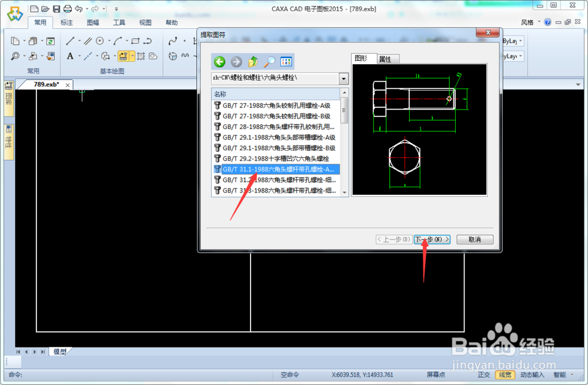This screenshot has height=385, width=588.
Task: Click the New file icon
Action: (34, 9)
